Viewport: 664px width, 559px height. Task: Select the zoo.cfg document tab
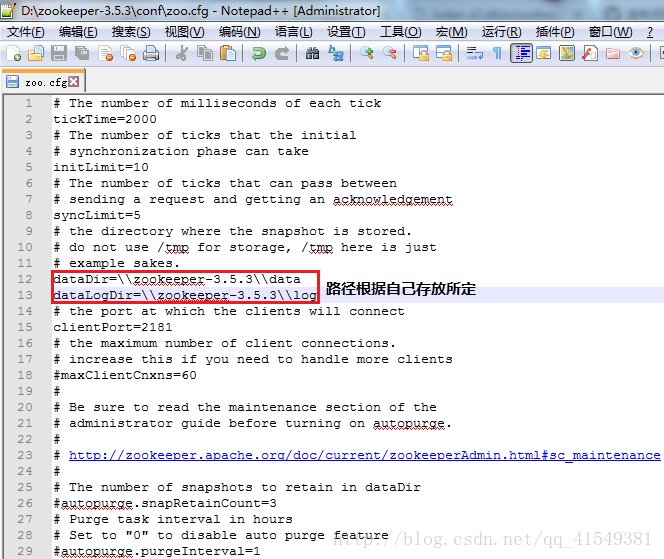tap(43, 81)
